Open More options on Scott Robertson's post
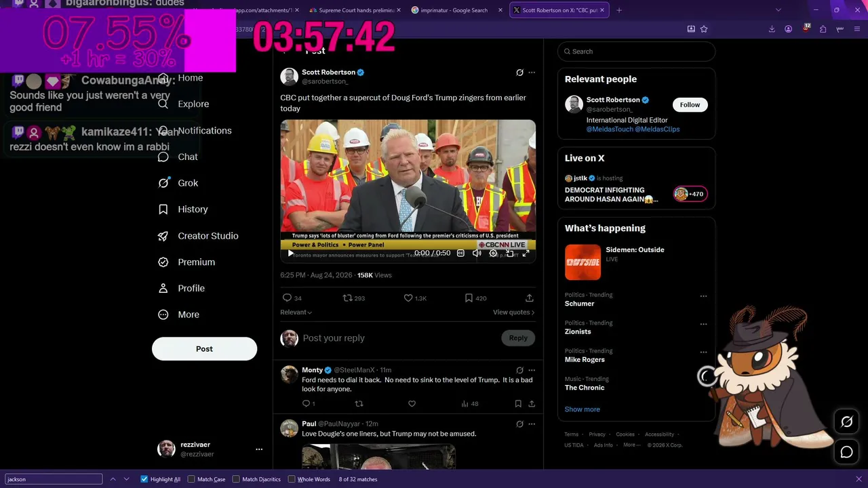Screen dimensions: 868x488 (x=532, y=73)
